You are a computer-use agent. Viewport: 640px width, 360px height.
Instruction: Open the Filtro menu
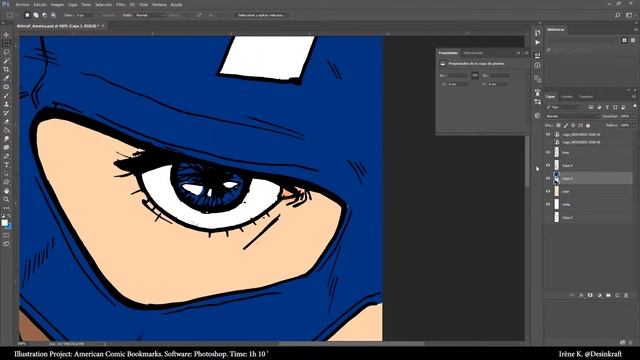(121, 5)
